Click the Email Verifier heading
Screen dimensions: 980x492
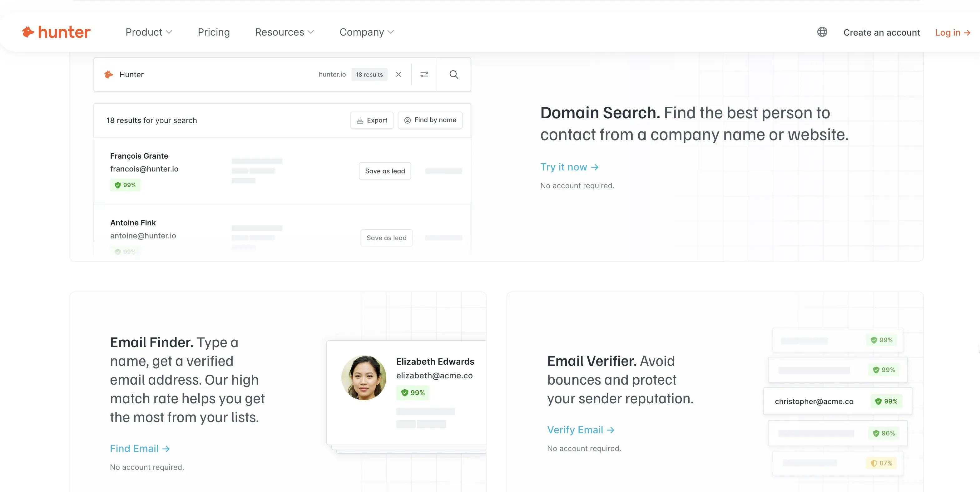point(591,361)
